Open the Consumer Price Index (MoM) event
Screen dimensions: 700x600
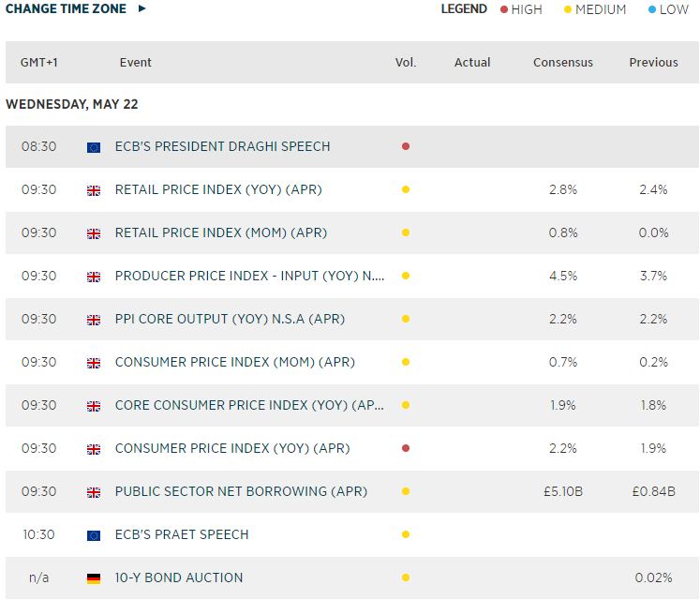[234, 362]
